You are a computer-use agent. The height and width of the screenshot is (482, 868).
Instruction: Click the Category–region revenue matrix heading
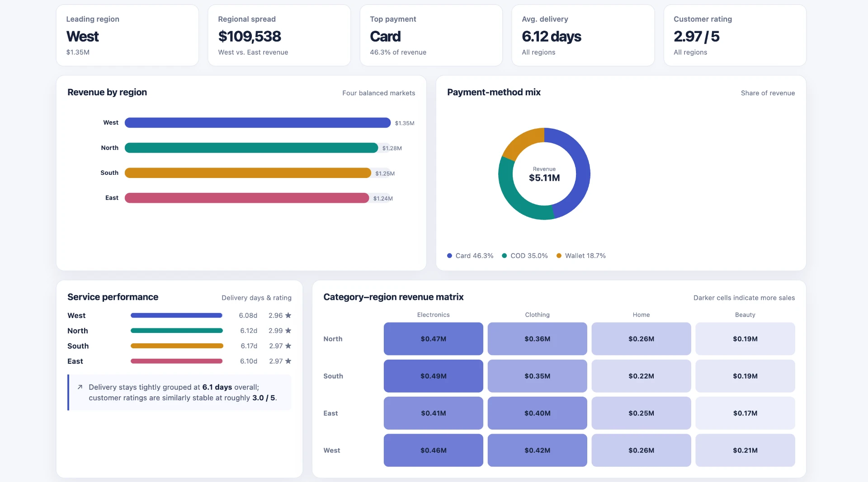[x=393, y=297]
